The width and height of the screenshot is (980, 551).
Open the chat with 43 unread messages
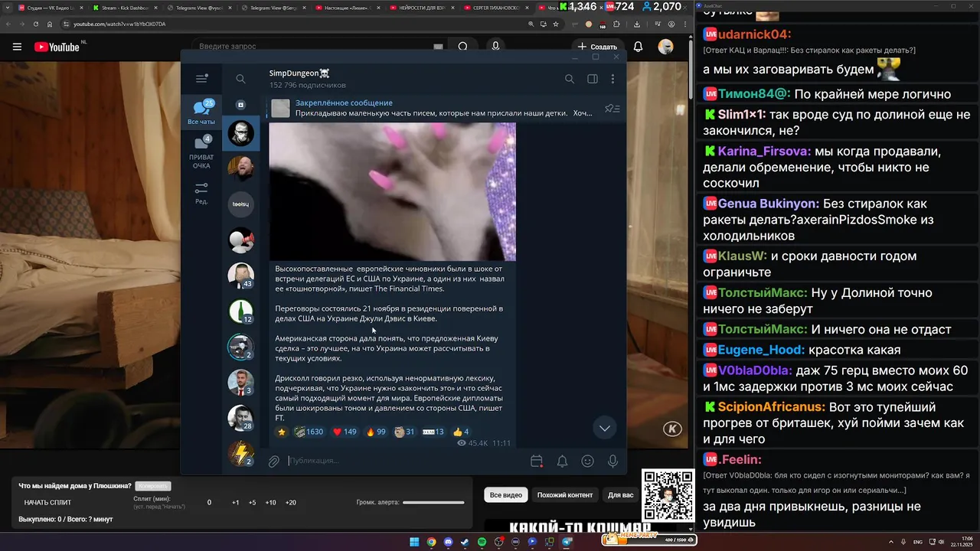240,275
